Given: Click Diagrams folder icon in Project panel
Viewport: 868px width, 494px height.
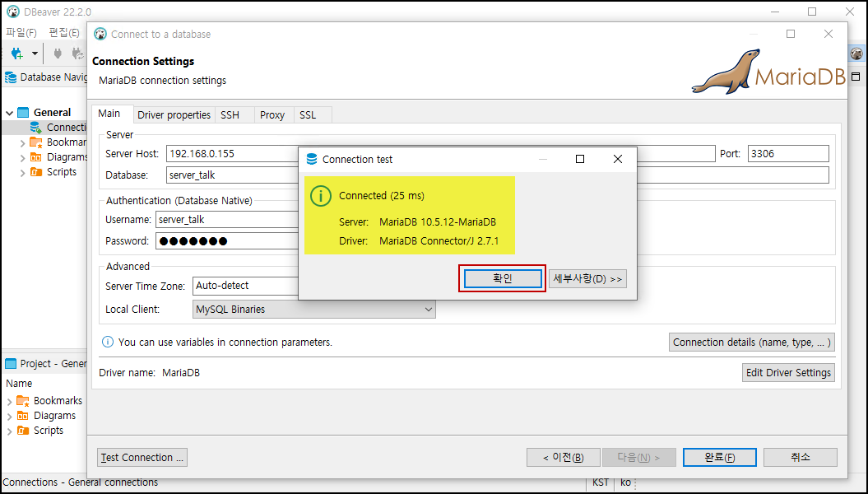Looking at the screenshot, I should 23,415.
